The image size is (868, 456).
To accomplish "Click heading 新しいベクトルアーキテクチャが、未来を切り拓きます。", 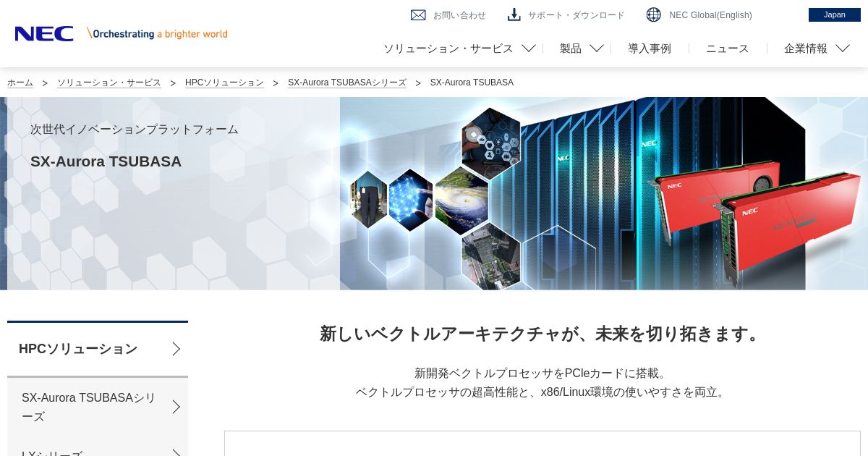I will 542,334.
